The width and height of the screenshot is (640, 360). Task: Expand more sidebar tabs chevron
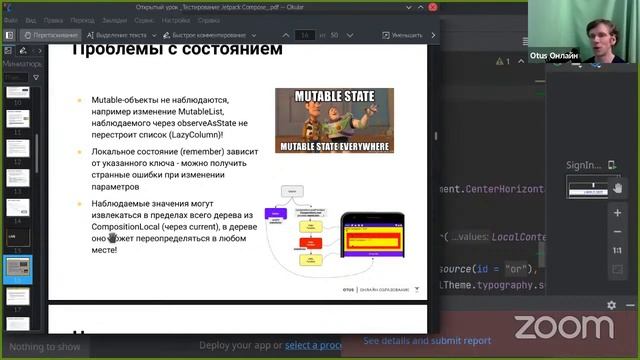click(40, 51)
